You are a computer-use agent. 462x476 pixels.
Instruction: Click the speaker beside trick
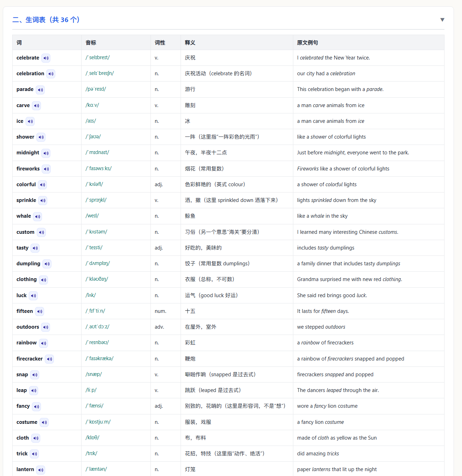tap(34, 454)
